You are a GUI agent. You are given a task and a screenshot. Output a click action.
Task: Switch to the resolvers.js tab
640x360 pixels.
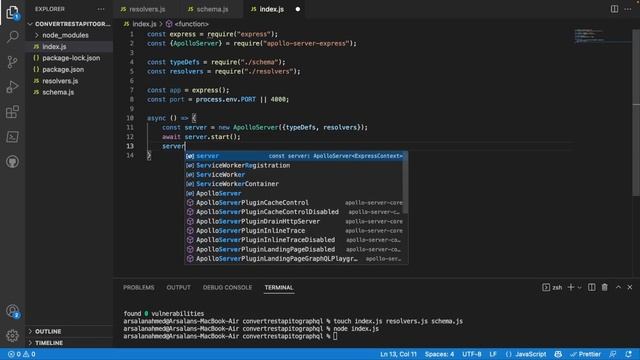coord(147,9)
